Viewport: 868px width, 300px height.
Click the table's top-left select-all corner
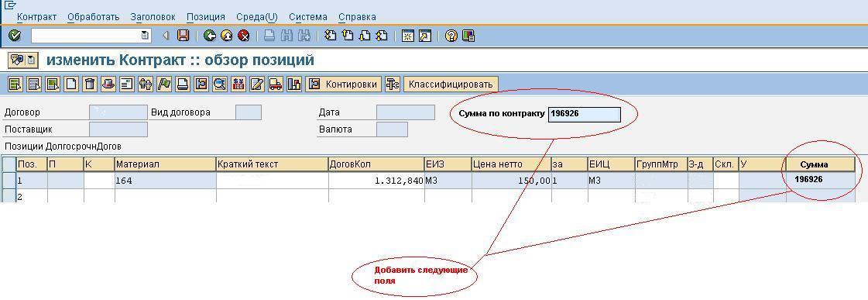pyautogui.click(x=9, y=164)
